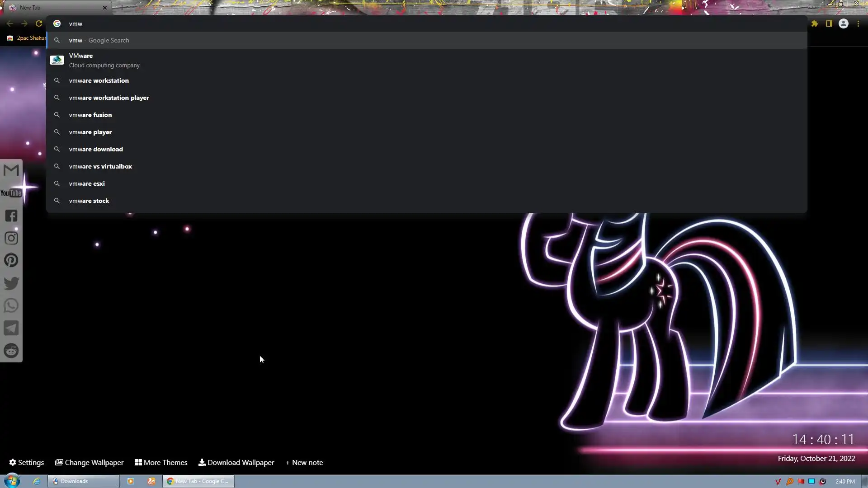Click the WhatsApp sidebar icon
Viewport: 868px width, 488px height.
point(11,306)
